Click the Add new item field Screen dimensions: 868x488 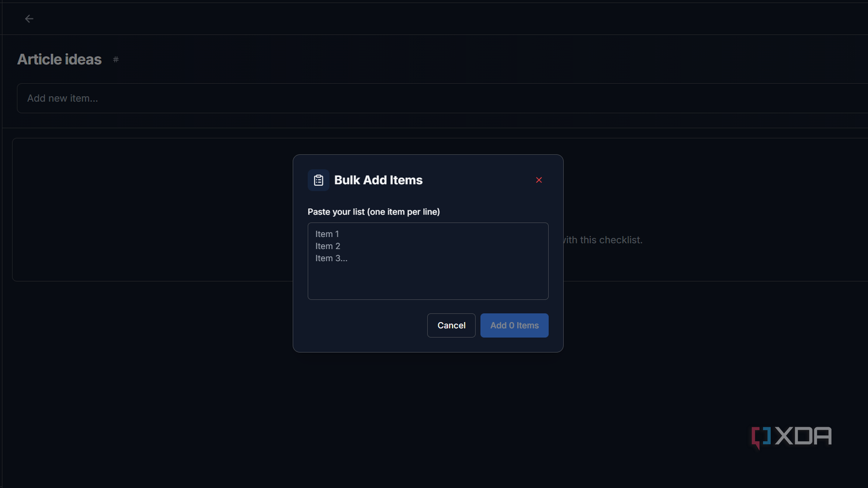click(442, 98)
